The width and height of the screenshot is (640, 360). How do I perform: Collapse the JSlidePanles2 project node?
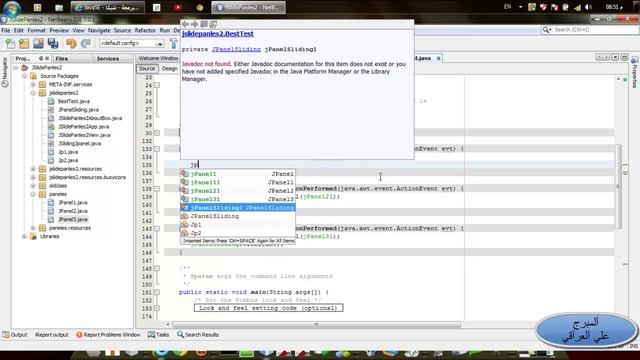[x=16, y=67]
